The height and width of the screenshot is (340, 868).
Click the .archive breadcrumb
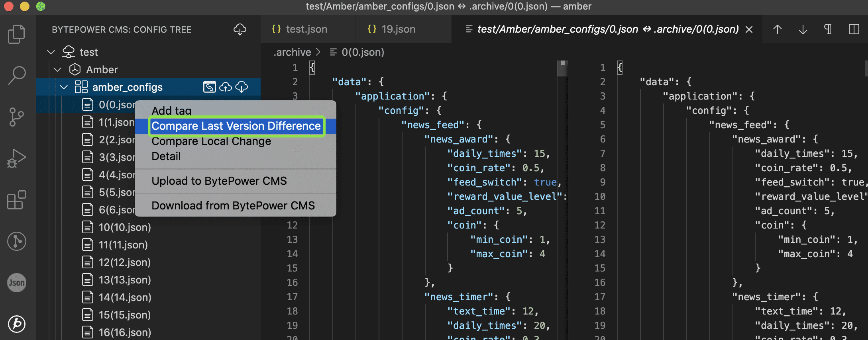pyautogui.click(x=292, y=52)
